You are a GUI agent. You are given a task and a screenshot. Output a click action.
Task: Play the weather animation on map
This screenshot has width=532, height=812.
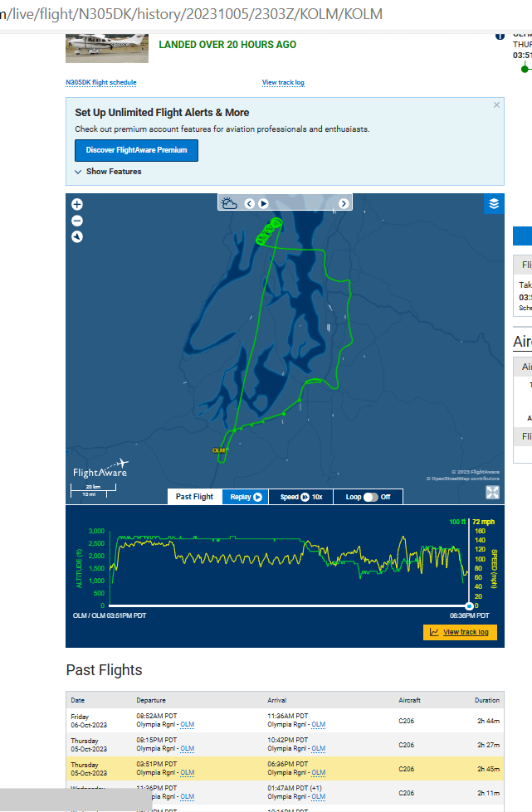tap(263, 203)
